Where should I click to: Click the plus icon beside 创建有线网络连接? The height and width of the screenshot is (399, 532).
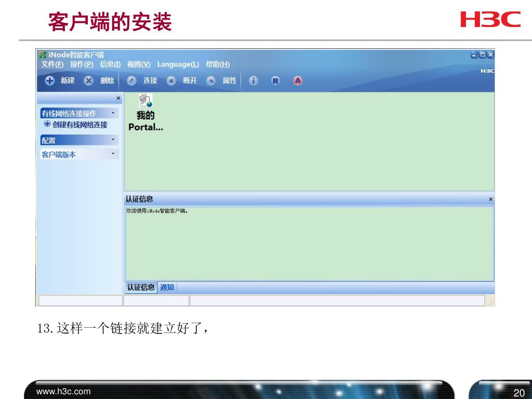[x=47, y=124]
